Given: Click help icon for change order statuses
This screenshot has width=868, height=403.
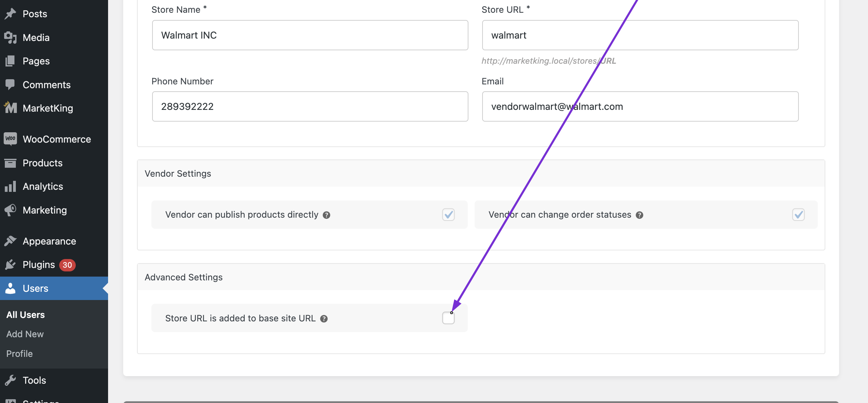Looking at the screenshot, I should pos(639,215).
